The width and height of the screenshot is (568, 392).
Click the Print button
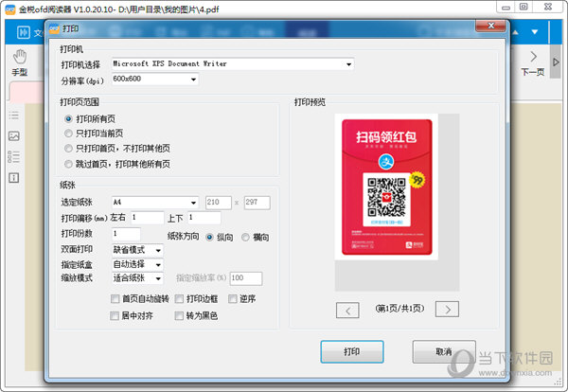click(x=352, y=351)
